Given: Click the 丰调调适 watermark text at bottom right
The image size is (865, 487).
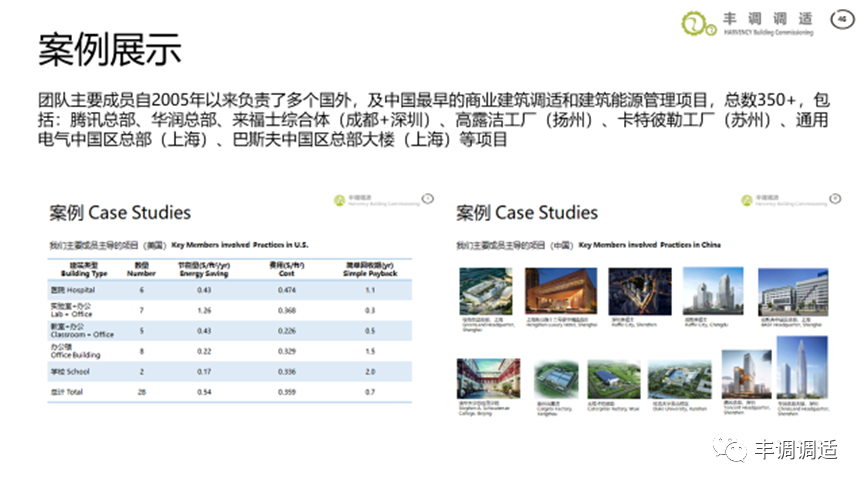Looking at the screenshot, I should pyautogui.click(x=795, y=451).
